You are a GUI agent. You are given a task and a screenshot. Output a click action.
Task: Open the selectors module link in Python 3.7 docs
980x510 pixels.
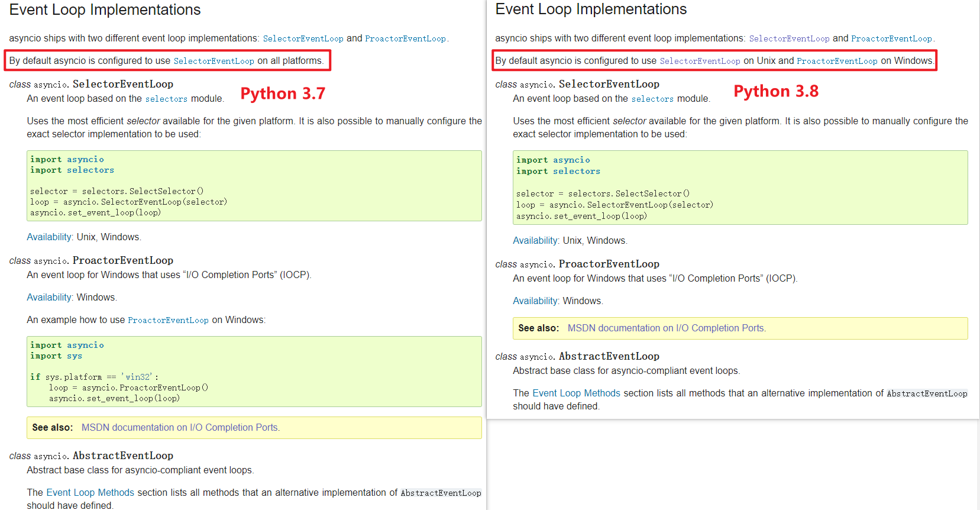coord(166,99)
